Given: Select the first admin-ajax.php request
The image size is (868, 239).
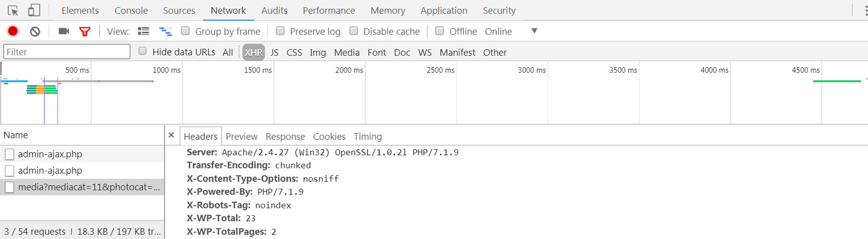Looking at the screenshot, I should coord(82,155).
